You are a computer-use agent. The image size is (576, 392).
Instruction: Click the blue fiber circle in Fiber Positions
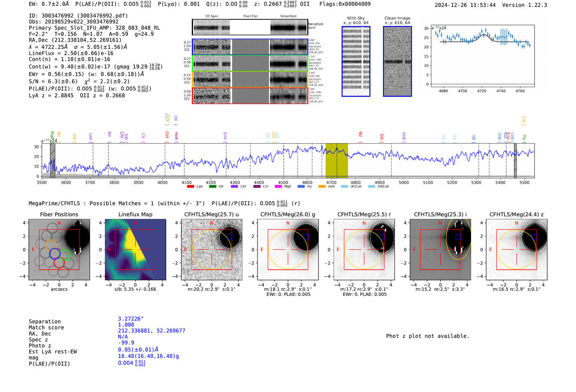coord(55,253)
